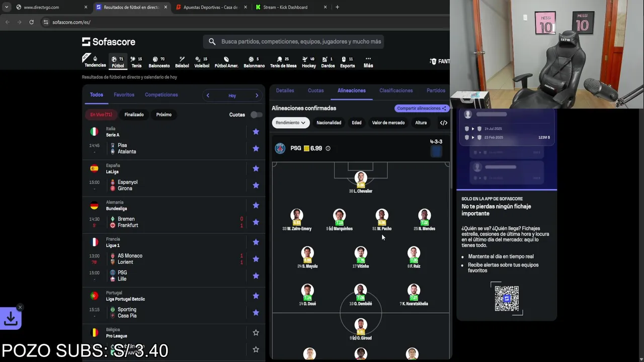Open the Más sports menu
The width and height of the screenshot is (644, 362).
point(368,62)
